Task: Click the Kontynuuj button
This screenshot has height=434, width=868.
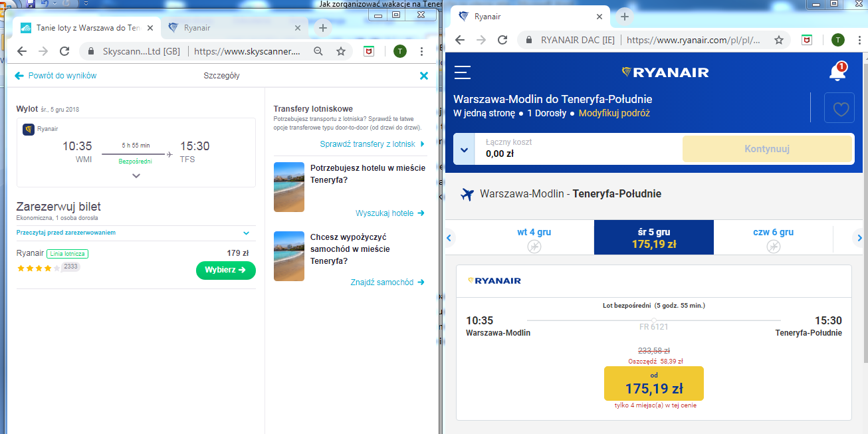Action: click(767, 149)
